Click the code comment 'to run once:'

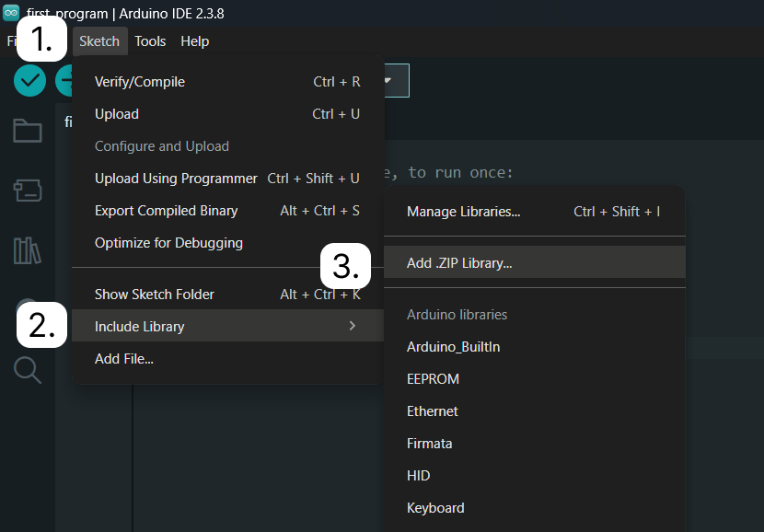click(460, 172)
